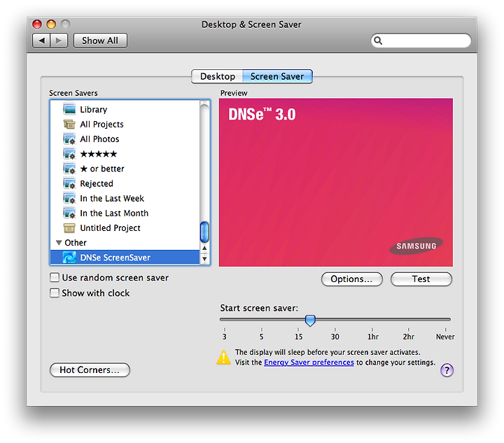504x443 pixels.
Task: Open screen saver Options…
Action: (351, 279)
